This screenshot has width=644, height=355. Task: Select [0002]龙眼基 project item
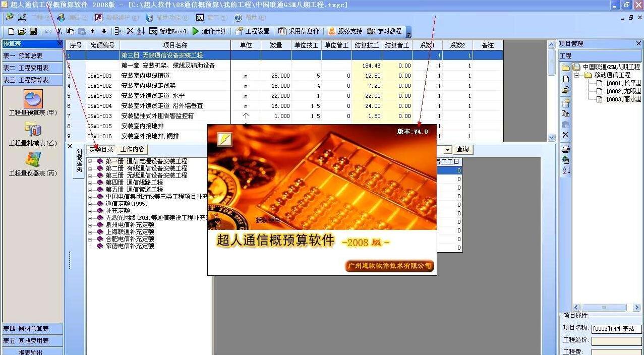click(623, 91)
